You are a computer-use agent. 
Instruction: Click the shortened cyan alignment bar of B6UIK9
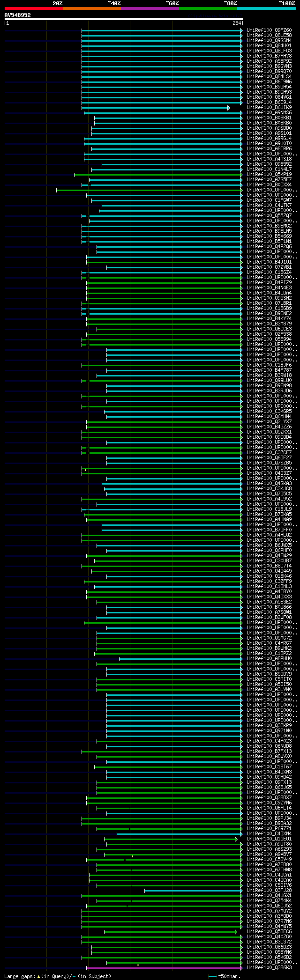(157, 108)
